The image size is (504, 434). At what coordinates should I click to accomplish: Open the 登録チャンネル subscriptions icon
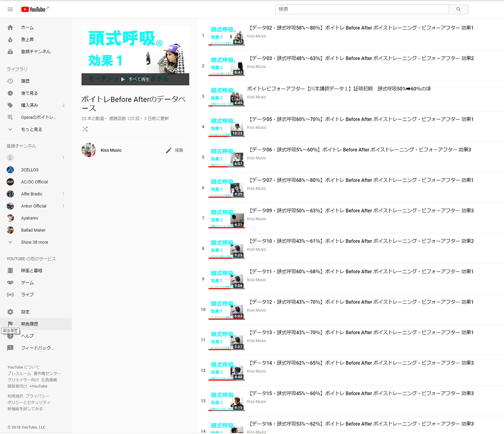[x=10, y=52]
